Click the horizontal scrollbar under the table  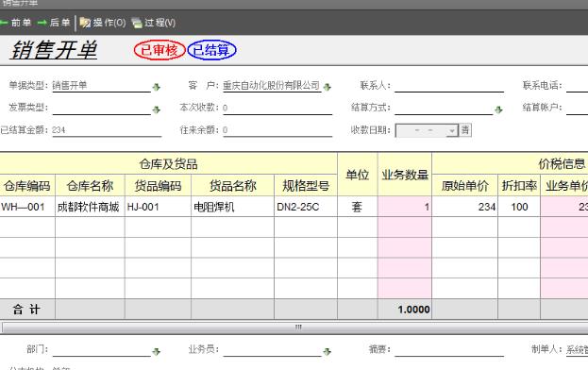point(294,328)
